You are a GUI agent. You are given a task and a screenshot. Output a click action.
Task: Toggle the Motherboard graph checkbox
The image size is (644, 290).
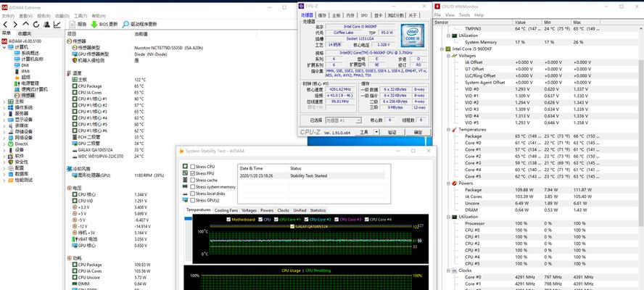tap(228, 220)
